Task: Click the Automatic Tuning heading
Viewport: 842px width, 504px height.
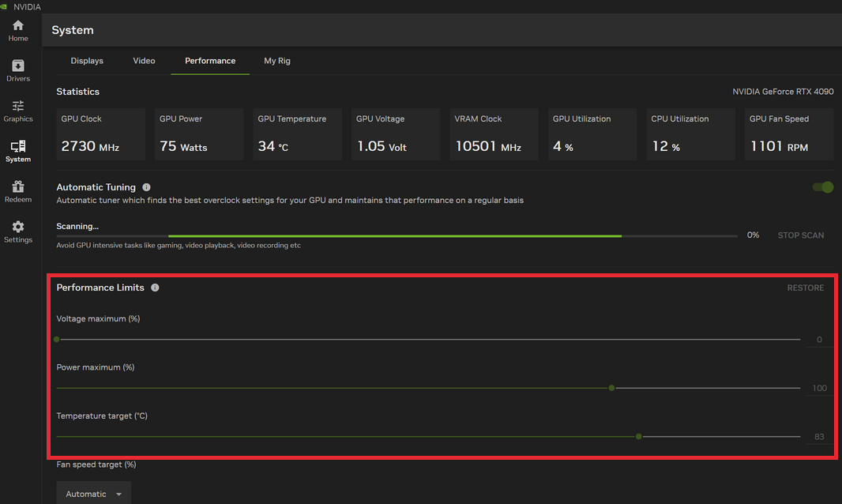Action: 96,187
